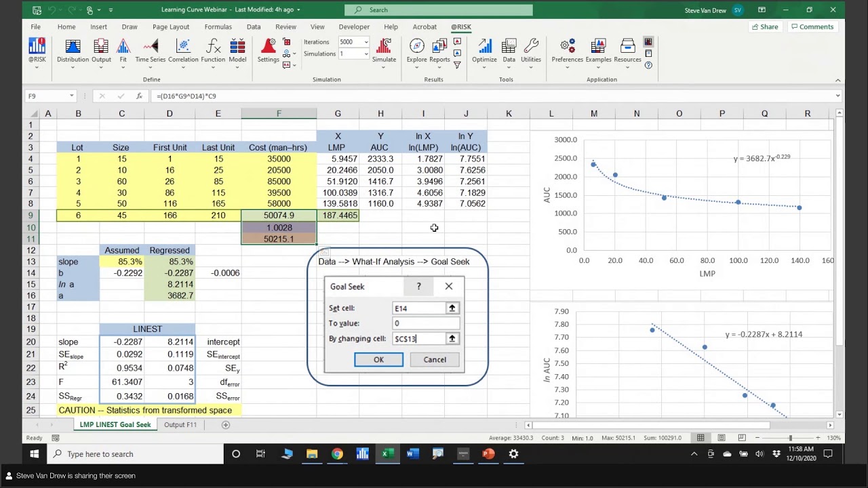Open Word from the taskbar

tap(412, 454)
